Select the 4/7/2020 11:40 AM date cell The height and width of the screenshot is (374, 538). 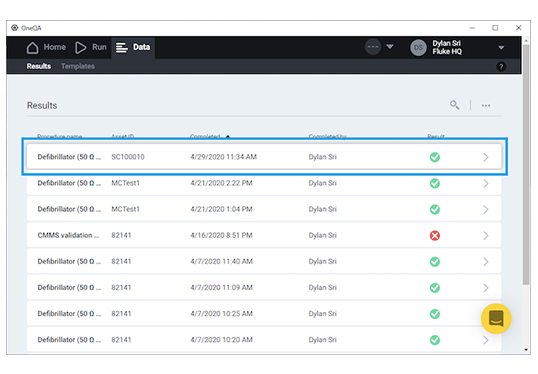[x=222, y=261]
